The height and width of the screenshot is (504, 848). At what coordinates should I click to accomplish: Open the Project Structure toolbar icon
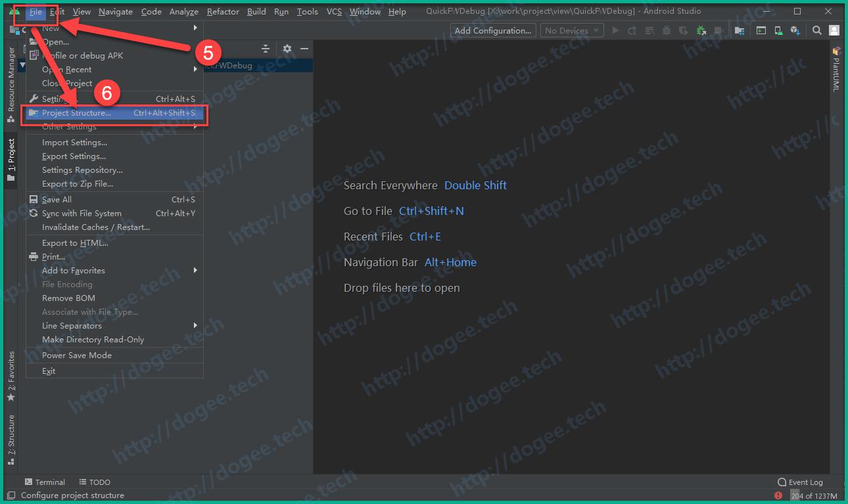[x=740, y=30]
